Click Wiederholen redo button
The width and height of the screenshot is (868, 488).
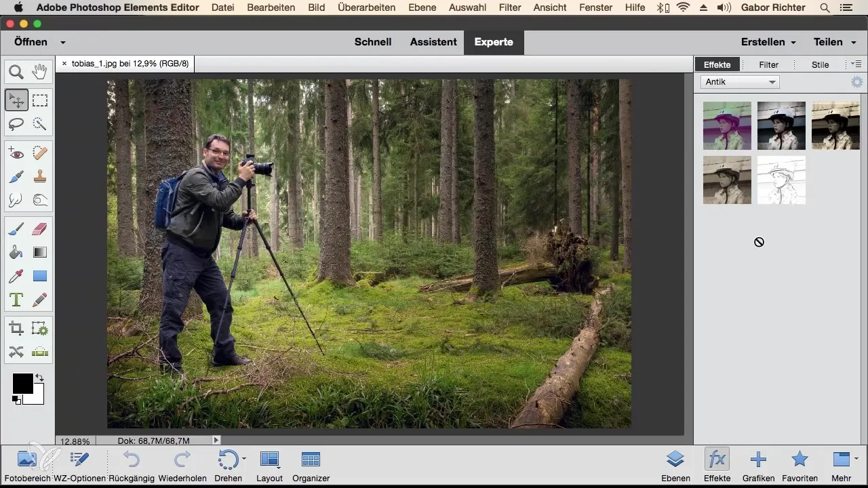pyautogui.click(x=182, y=466)
